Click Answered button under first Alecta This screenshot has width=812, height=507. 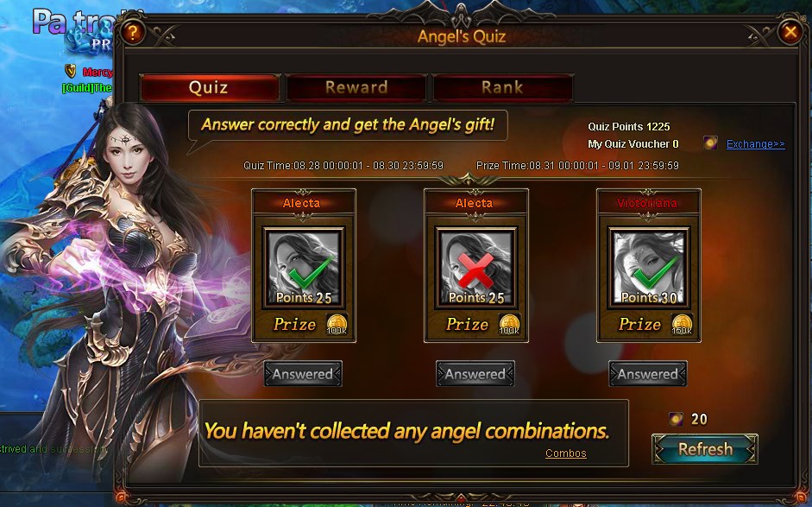coord(303,374)
